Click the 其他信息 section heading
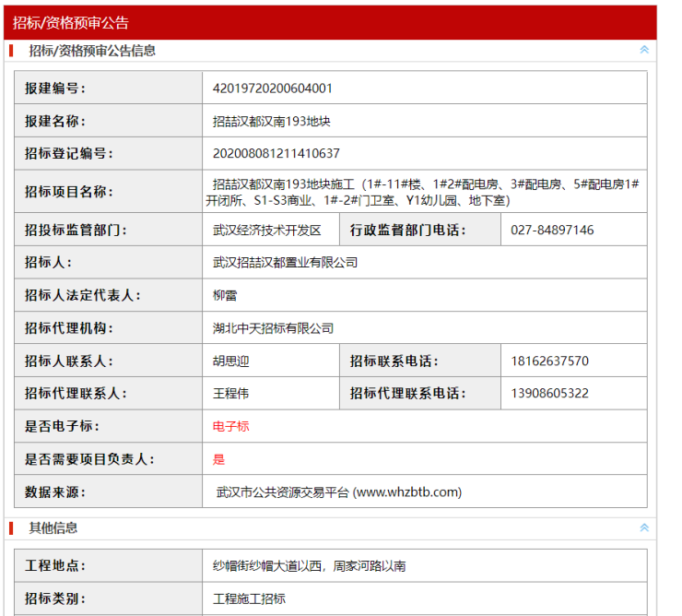This screenshot has height=616, width=682. click(x=53, y=527)
